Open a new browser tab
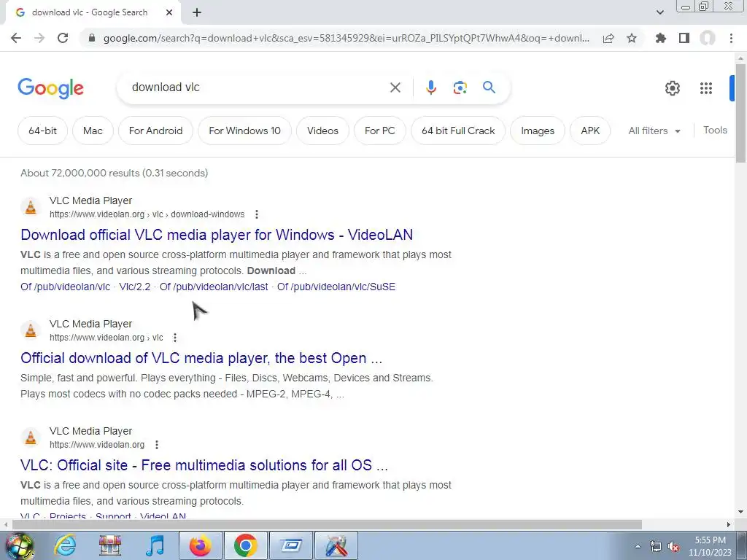 point(197,12)
